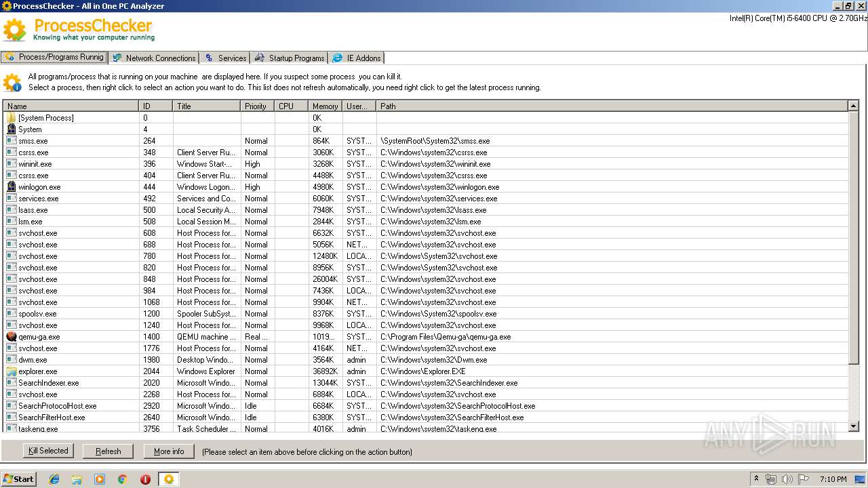Click the 36892K memory value of explorer.exe

point(325,371)
